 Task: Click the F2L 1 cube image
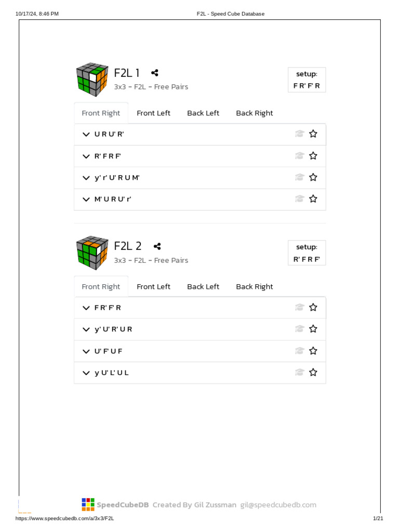(92, 79)
